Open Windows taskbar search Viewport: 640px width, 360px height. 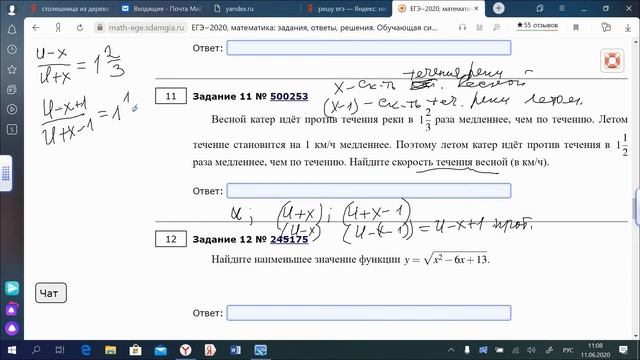pos(36,350)
